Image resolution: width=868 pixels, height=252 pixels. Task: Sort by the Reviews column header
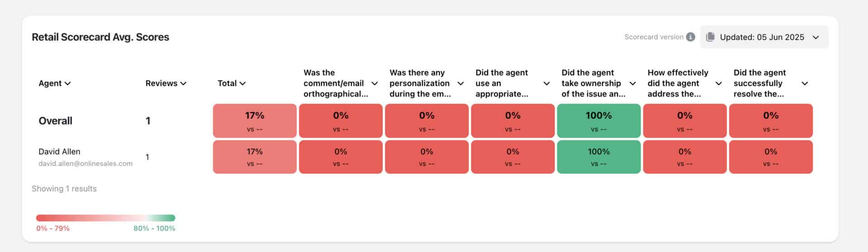(x=165, y=83)
